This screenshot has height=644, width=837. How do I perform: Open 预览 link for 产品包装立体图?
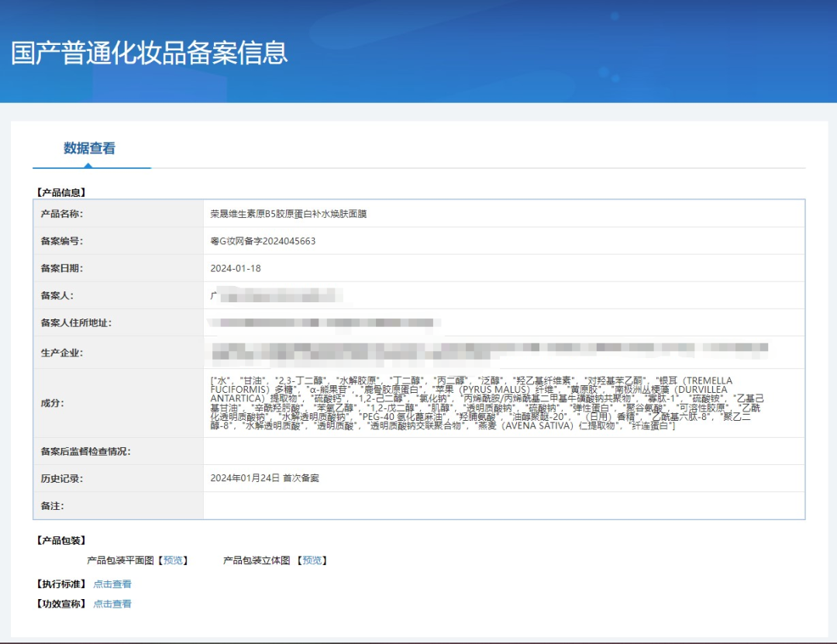click(x=313, y=560)
